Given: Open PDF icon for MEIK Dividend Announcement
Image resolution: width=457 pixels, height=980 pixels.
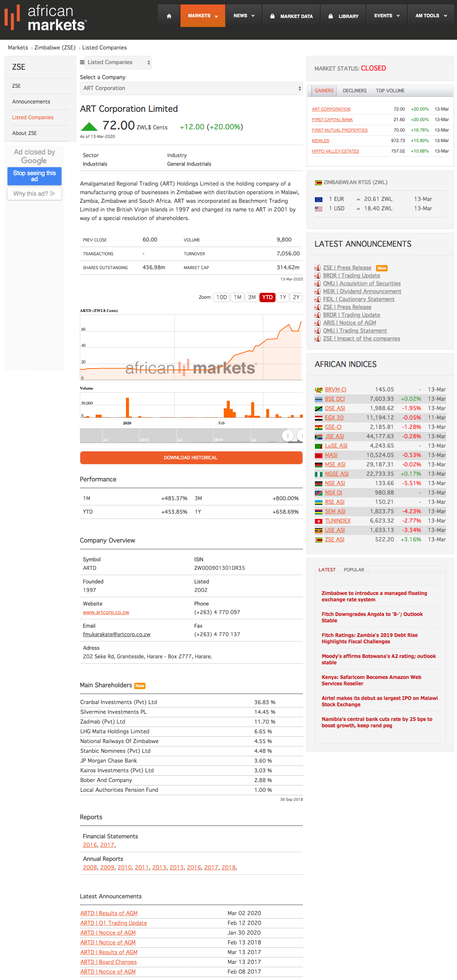Looking at the screenshot, I should click(317, 291).
